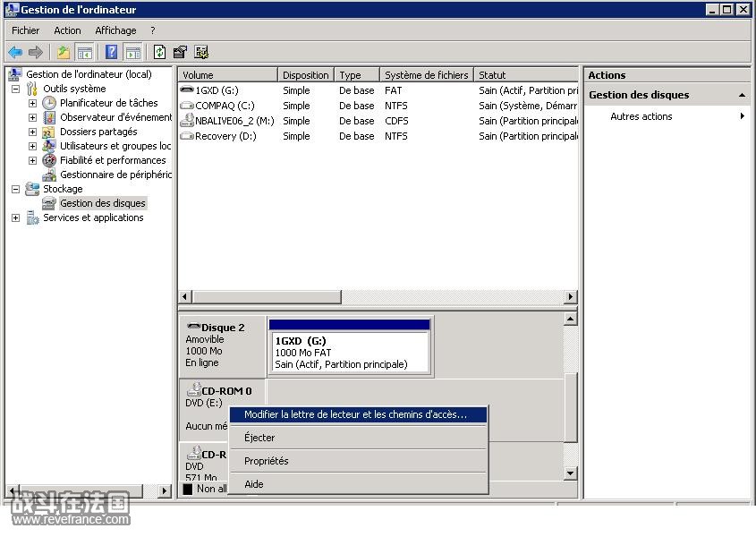Click the Services et applications icon

click(x=32, y=217)
